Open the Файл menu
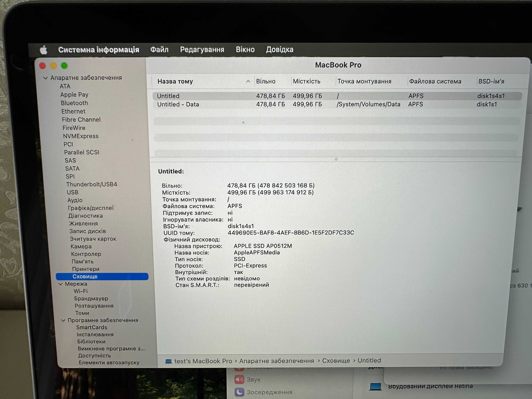 coord(159,49)
